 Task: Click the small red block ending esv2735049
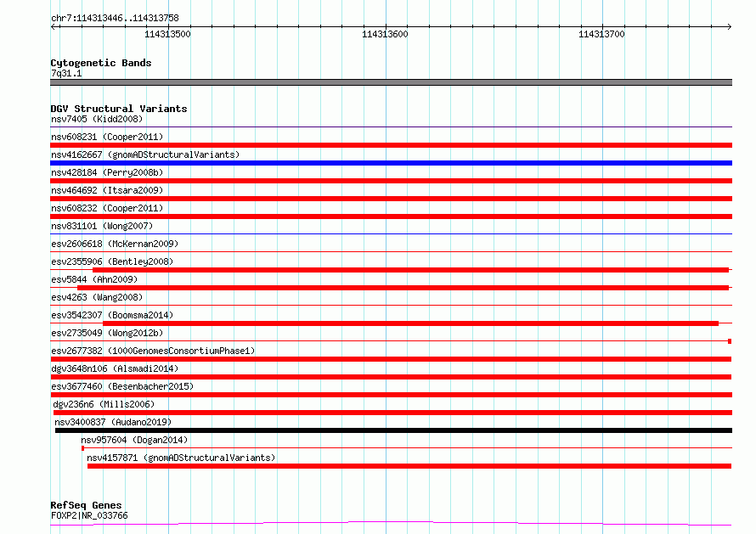(730, 341)
